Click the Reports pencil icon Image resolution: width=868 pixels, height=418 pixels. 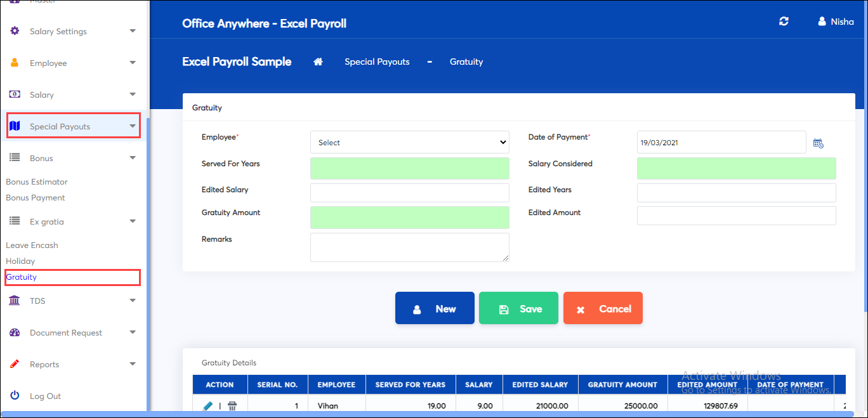(x=15, y=364)
